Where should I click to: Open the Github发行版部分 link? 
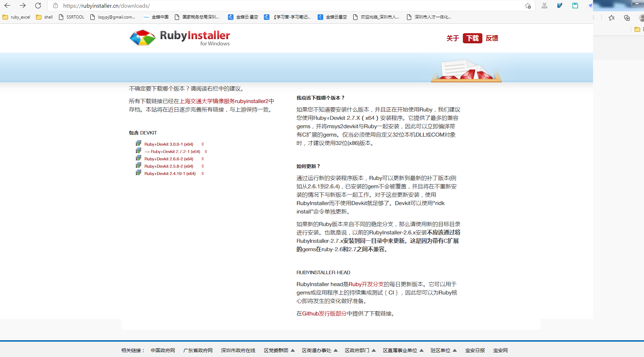tap(324, 314)
